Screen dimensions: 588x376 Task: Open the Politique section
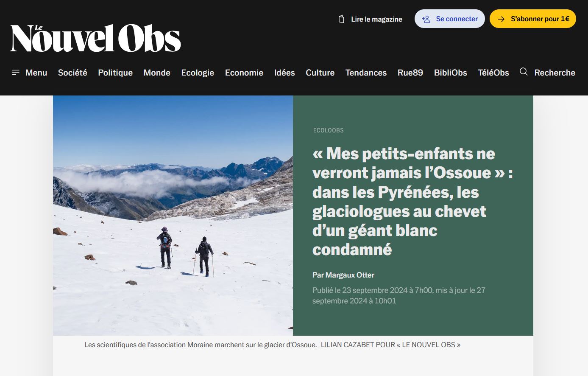115,73
